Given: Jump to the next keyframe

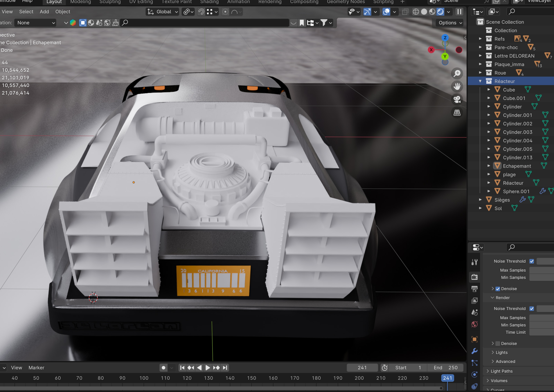Looking at the screenshot, I should [216, 368].
